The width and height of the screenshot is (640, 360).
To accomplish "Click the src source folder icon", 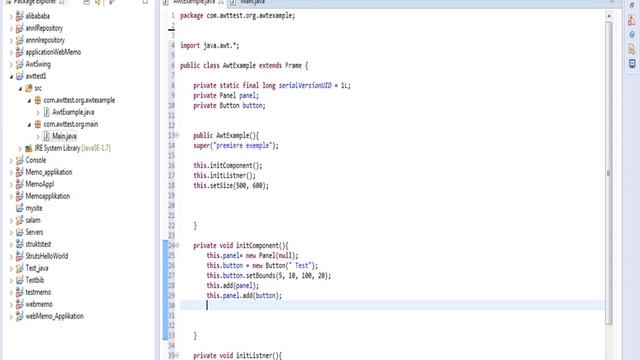I will pos(28,88).
